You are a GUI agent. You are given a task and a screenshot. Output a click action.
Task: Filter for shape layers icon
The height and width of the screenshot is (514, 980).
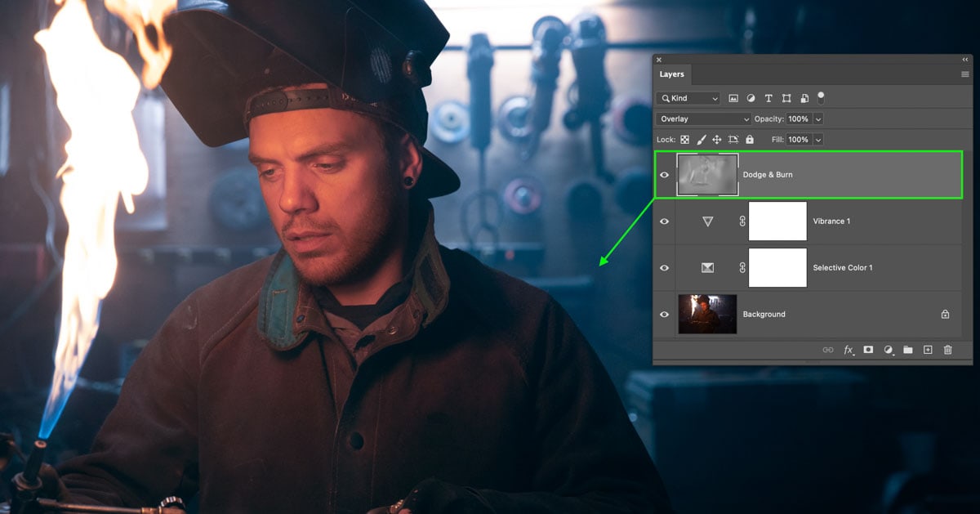786,98
